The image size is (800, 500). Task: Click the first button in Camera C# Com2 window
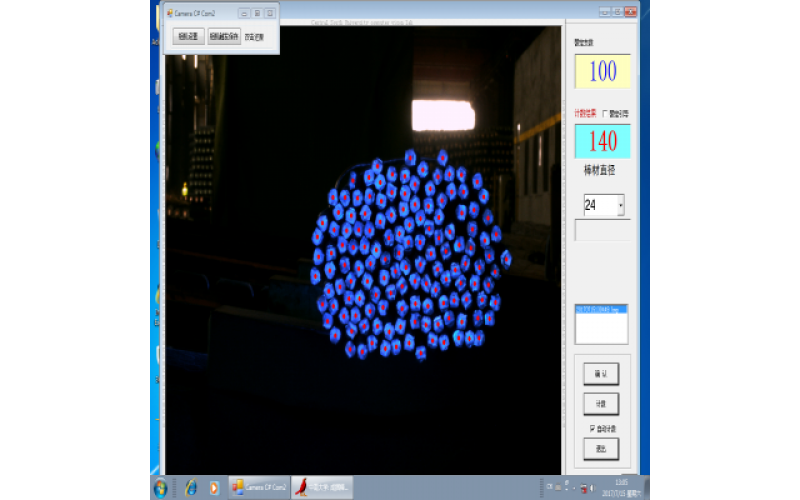click(188, 37)
